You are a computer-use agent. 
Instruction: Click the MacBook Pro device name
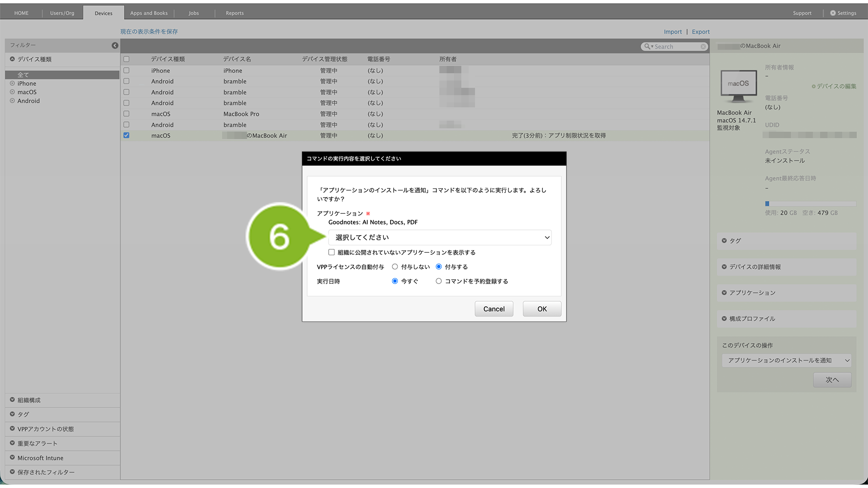(x=241, y=114)
